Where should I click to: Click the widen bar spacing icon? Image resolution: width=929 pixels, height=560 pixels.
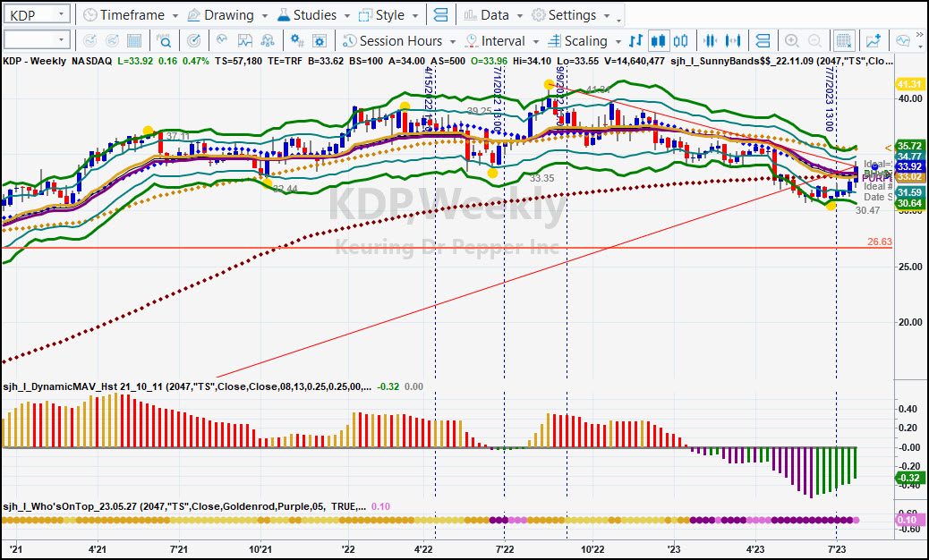(x=733, y=41)
